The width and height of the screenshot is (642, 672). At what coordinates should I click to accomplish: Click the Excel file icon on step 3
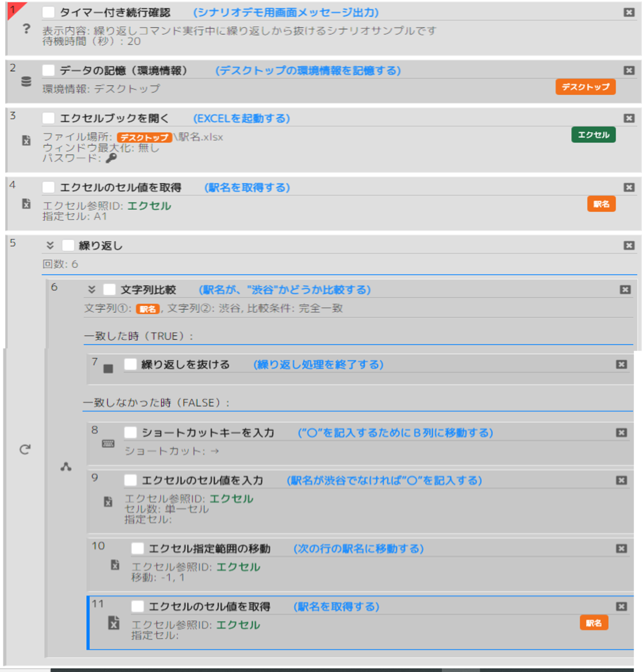[x=26, y=141]
